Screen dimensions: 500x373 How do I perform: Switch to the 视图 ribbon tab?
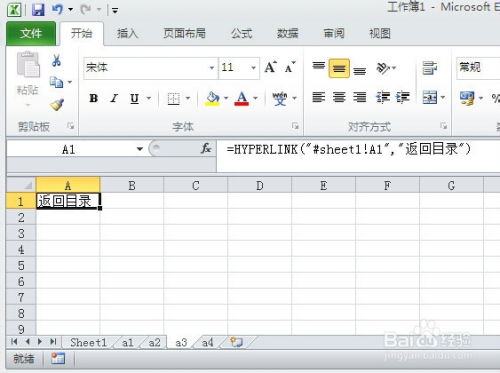coord(380,33)
